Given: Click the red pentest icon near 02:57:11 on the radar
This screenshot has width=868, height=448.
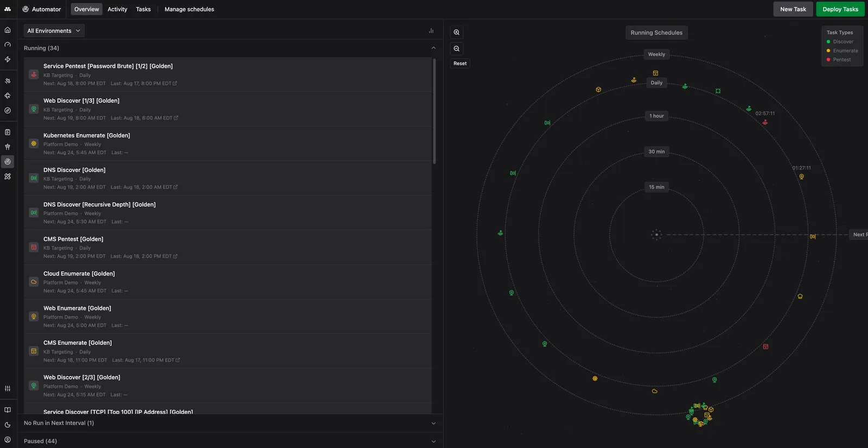Looking at the screenshot, I should point(765,122).
